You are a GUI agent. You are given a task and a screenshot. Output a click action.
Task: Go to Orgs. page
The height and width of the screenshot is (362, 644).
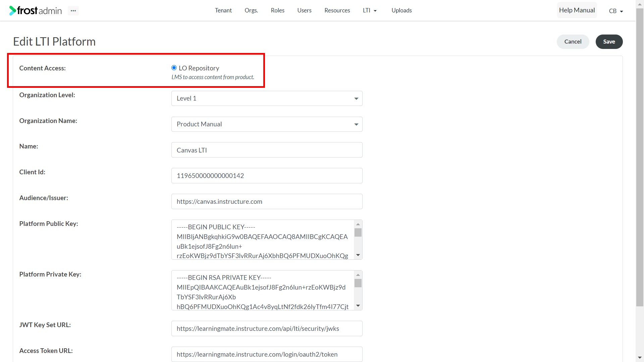[251, 10]
